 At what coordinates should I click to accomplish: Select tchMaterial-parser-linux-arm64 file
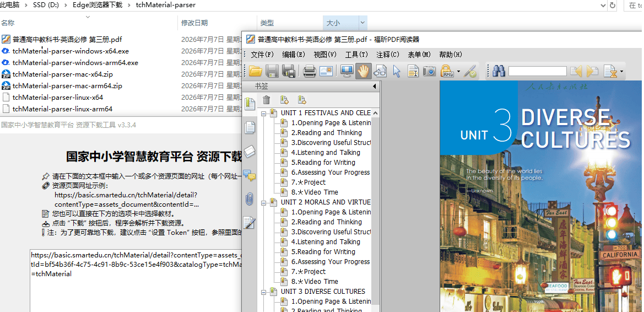click(62, 109)
